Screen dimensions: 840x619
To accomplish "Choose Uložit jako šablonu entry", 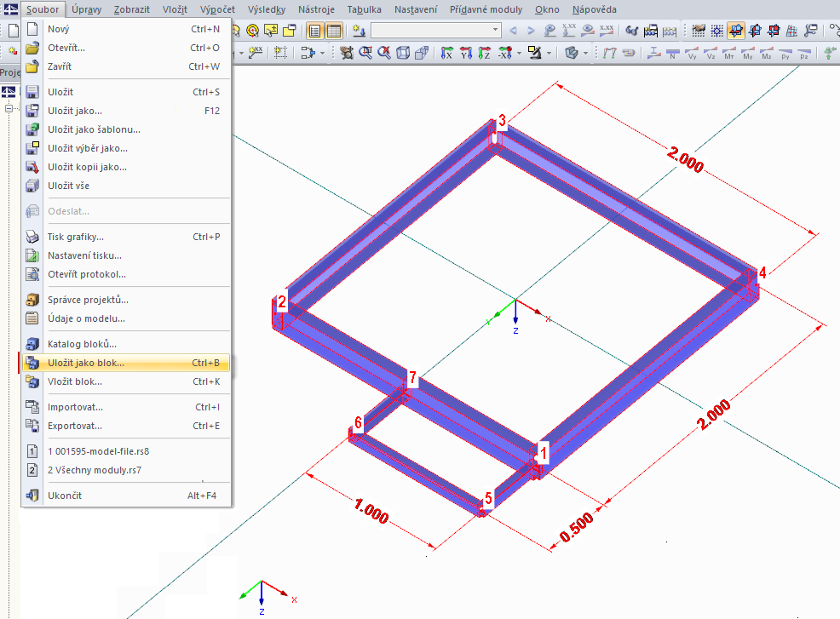I will pos(126,129).
